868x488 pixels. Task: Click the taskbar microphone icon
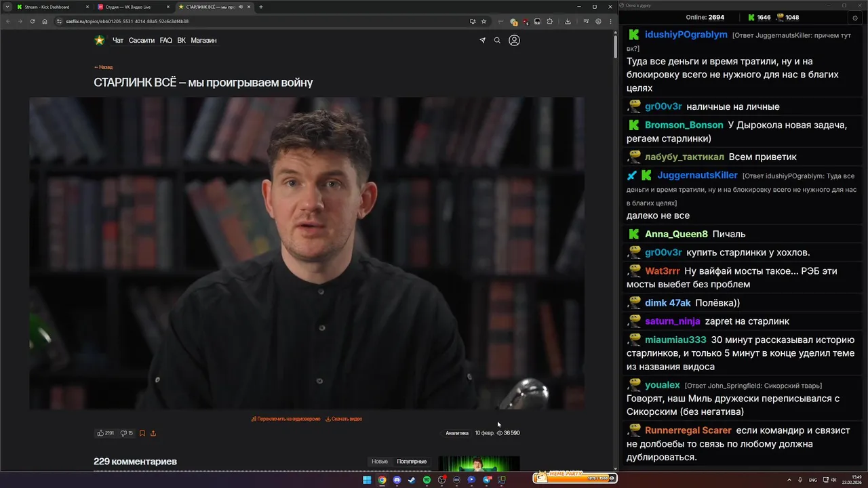coord(801,480)
